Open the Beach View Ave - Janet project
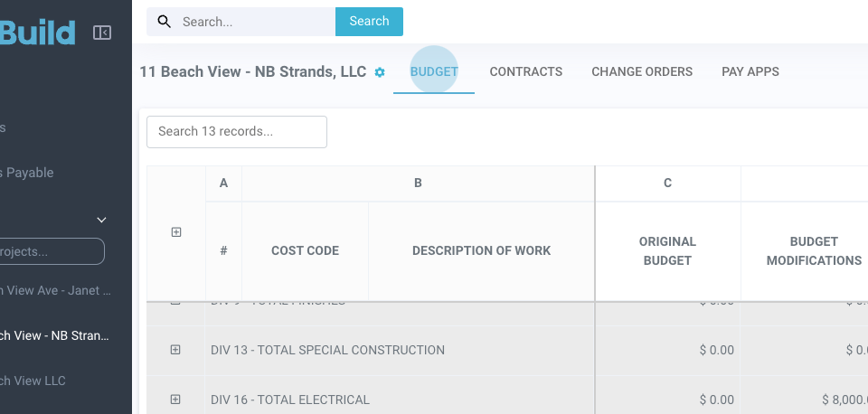 click(54, 290)
